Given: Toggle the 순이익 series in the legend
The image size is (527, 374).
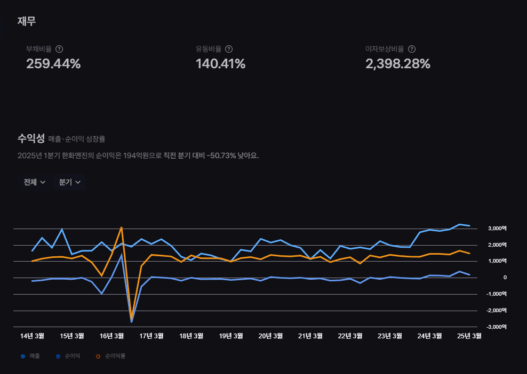Looking at the screenshot, I should [68, 356].
